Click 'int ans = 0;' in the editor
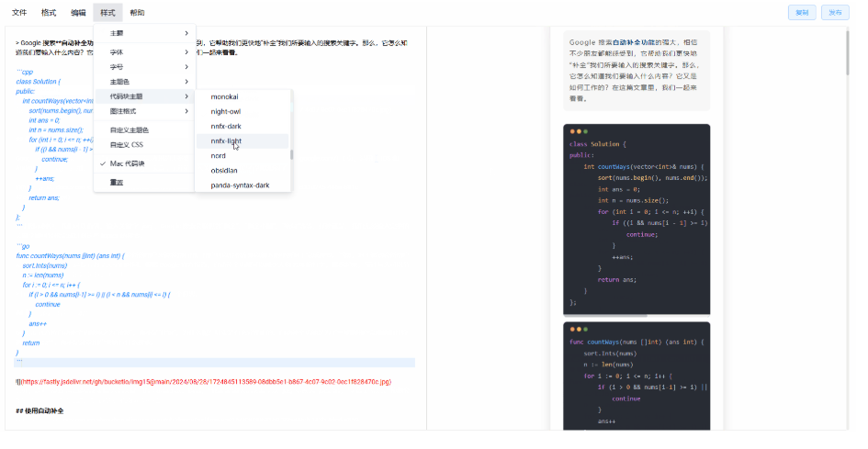The image size is (868, 449). pos(44,120)
